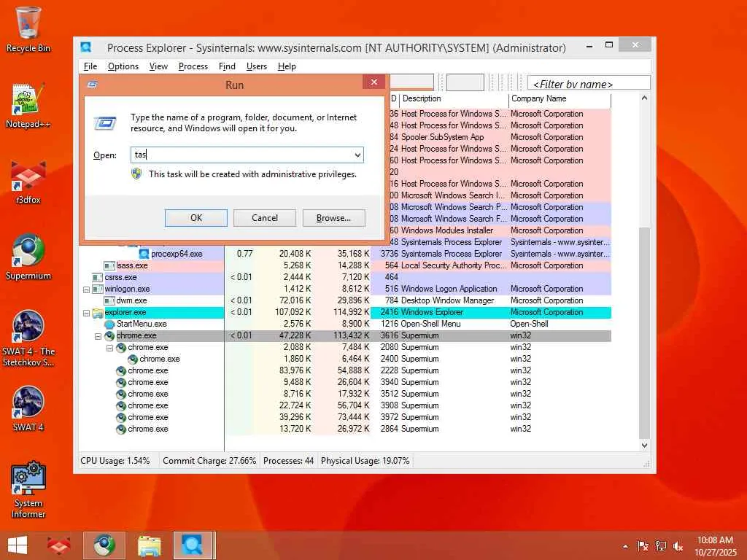Select the chrome.exe PID 2400 row
The width and height of the screenshot is (747, 560).
tap(345, 359)
